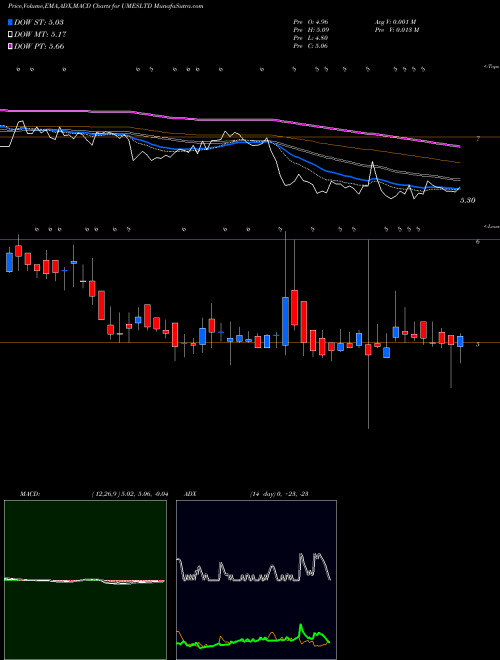The width and height of the screenshot is (500, 660).
Task: Select the DOW ST: 5.03 legend label
Action: click(39, 22)
